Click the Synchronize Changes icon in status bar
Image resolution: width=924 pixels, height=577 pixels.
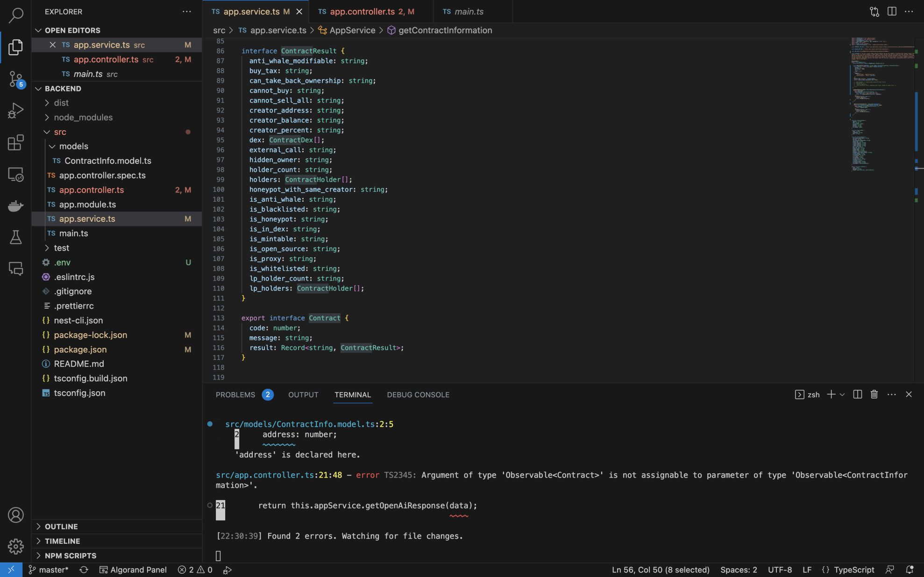84,570
